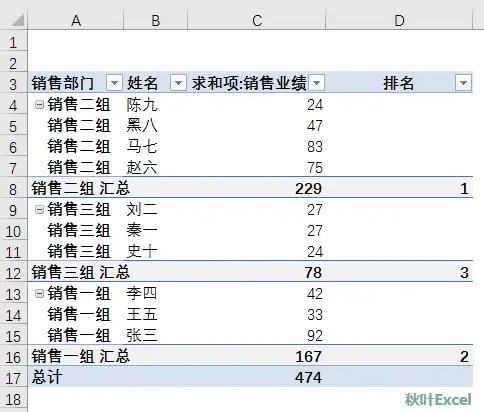Viewport: 484px width, 412px height.
Task: Click the name cell 李四
Action: [x=142, y=294]
